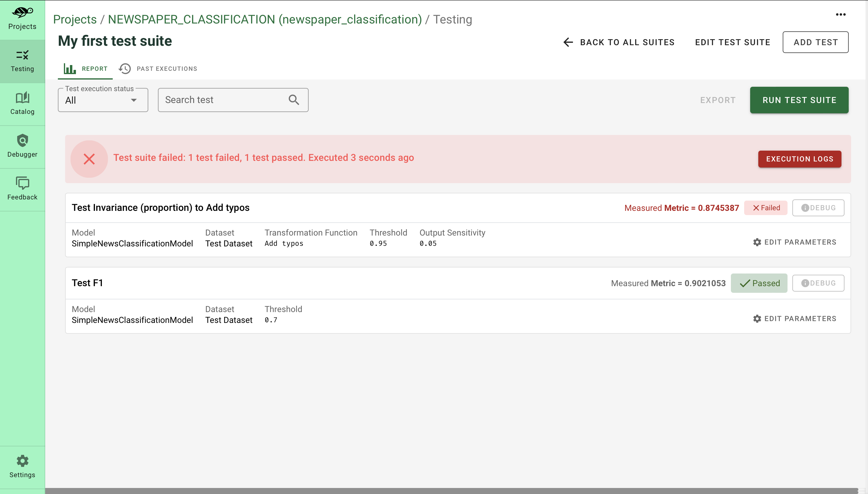The image size is (868, 494).
Task: Click the back arrow icon beside Back To All Suites
Action: pos(568,42)
